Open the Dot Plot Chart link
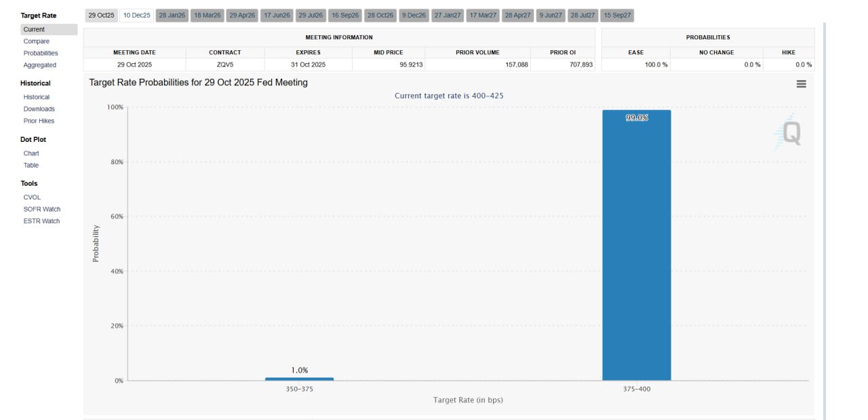This screenshot has height=420, width=868. [31, 153]
